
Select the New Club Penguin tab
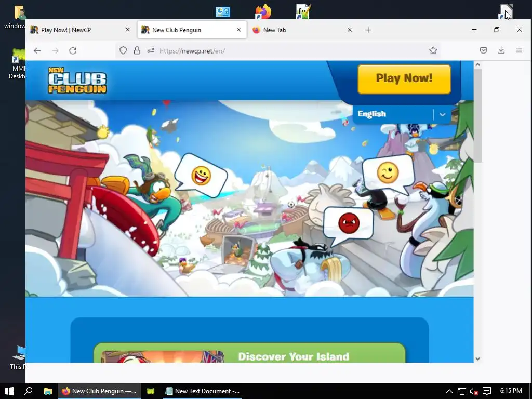click(x=192, y=30)
